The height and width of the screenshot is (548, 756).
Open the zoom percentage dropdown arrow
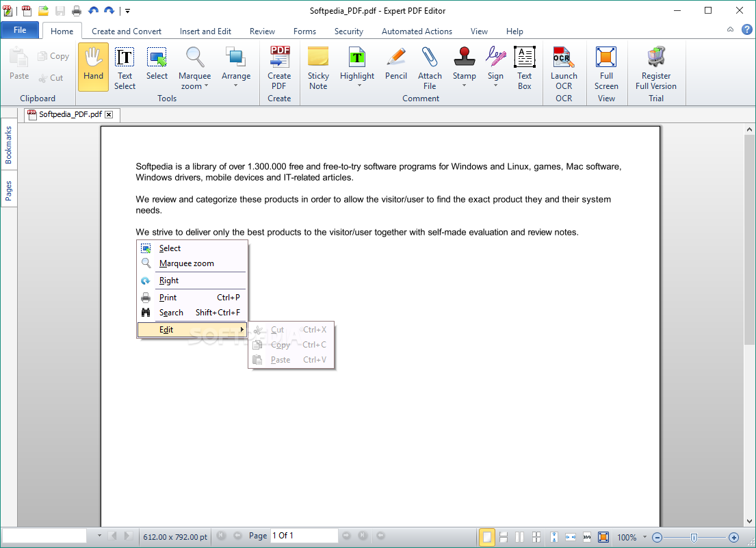[644, 536]
